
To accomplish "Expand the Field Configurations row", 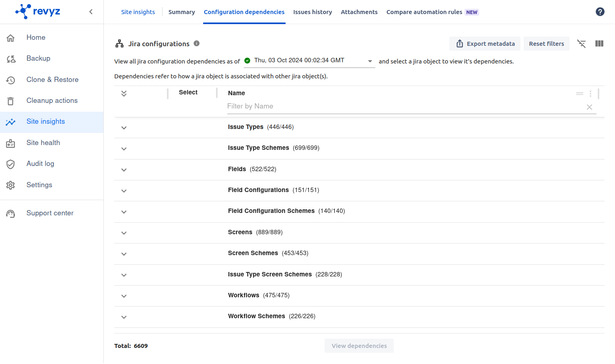I will coord(124,191).
